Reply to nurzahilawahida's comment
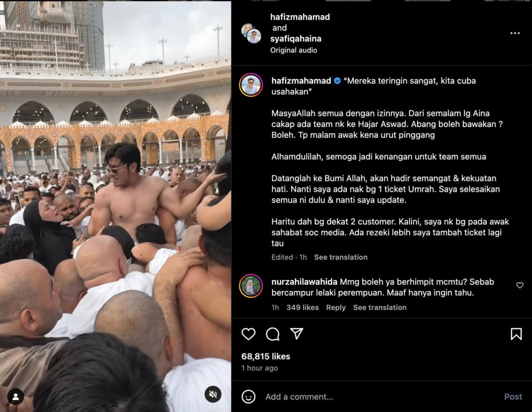Image resolution: width=532 pixels, height=412 pixels. tap(336, 307)
